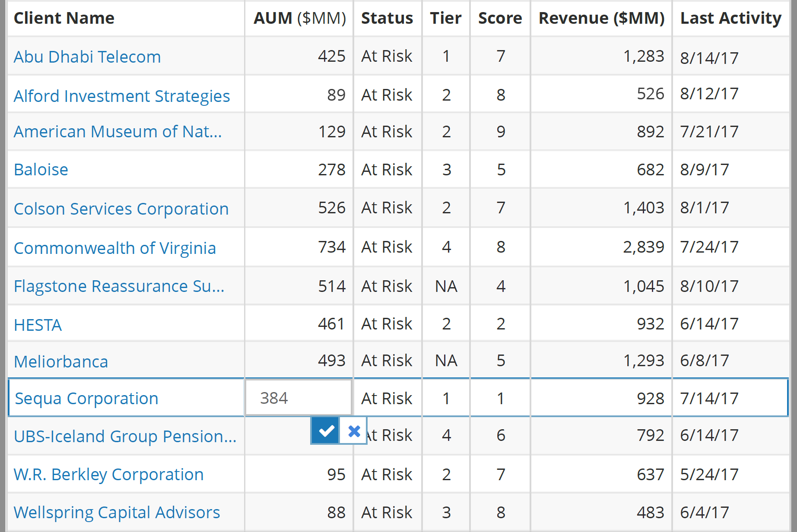The width and height of the screenshot is (797, 532).
Task: Click W.R. Berkley date 5/24/17
Action: (x=709, y=474)
